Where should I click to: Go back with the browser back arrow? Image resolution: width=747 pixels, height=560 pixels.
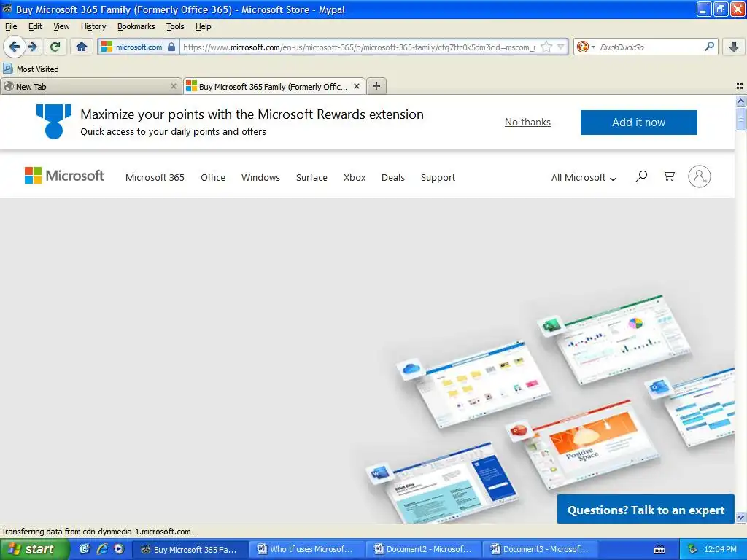[x=15, y=47]
